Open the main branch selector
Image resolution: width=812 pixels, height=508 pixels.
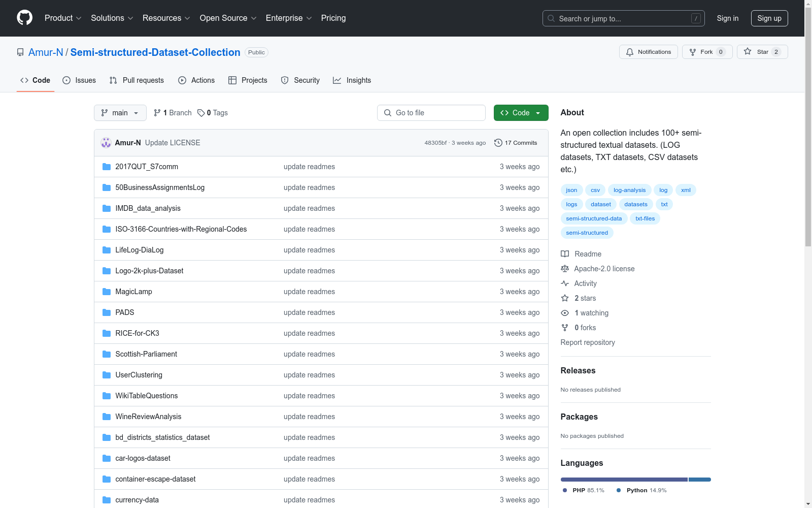click(x=120, y=113)
